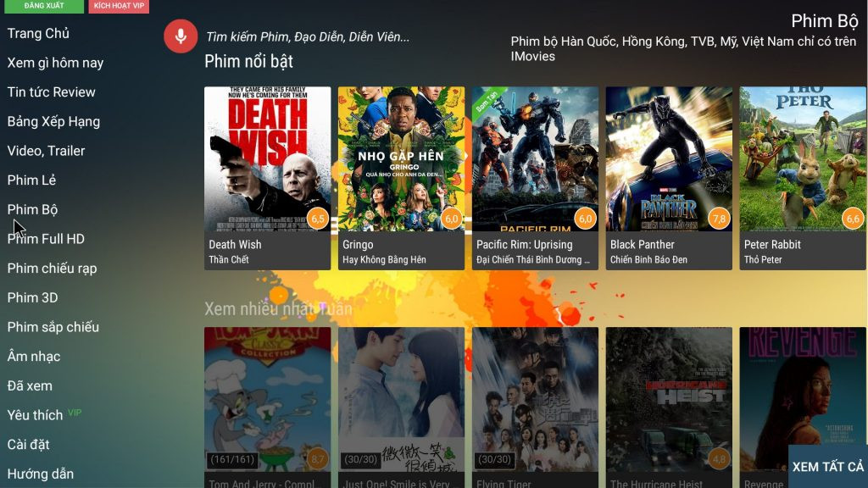Open Phim chiếu rạp section
The image size is (868, 488).
point(52,269)
